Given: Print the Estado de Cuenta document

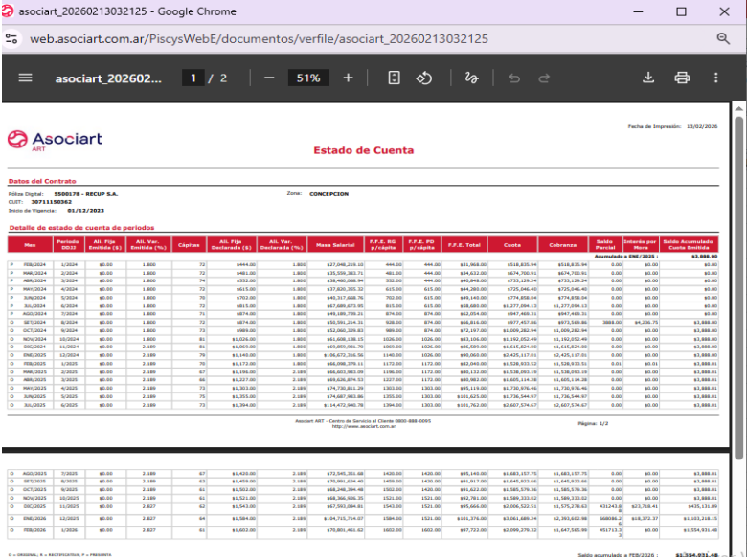Looking at the screenshot, I should point(682,78).
